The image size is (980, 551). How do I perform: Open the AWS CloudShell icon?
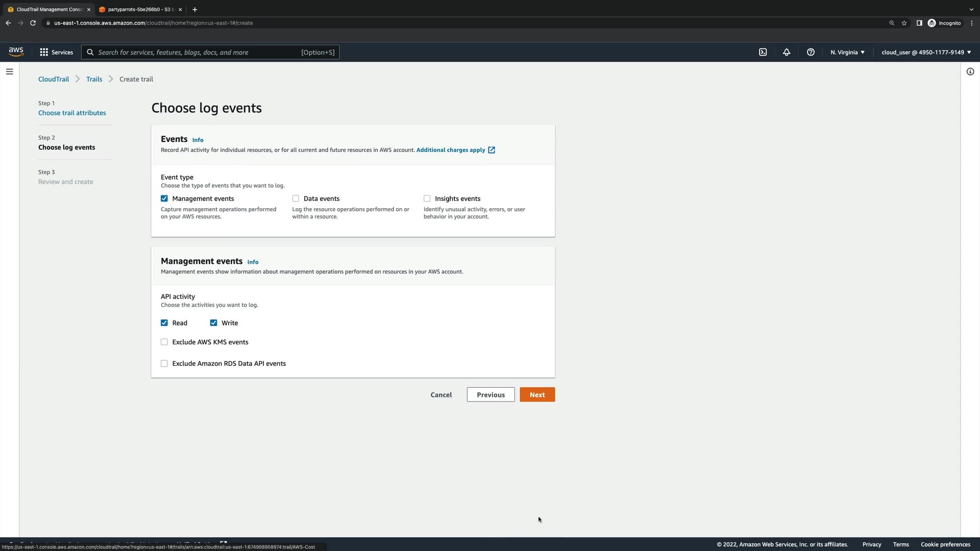763,52
